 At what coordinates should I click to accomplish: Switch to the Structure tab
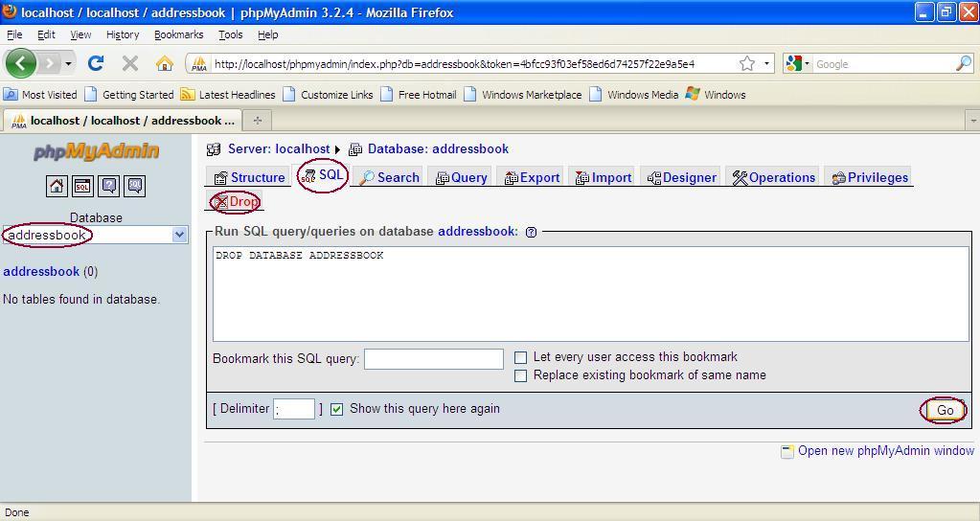point(249,177)
